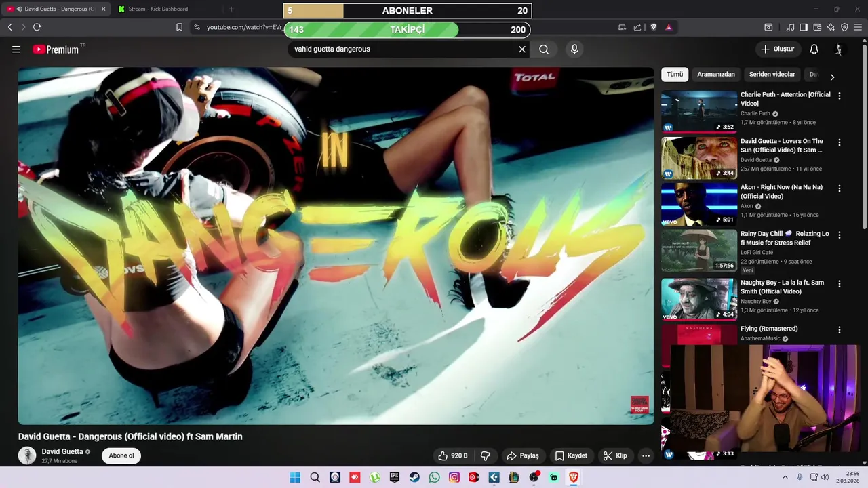This screenshot has height=488, width=868.
Task: Select the David Guetta - Dangerous browser tab
Action: click(x=54, y=9)
